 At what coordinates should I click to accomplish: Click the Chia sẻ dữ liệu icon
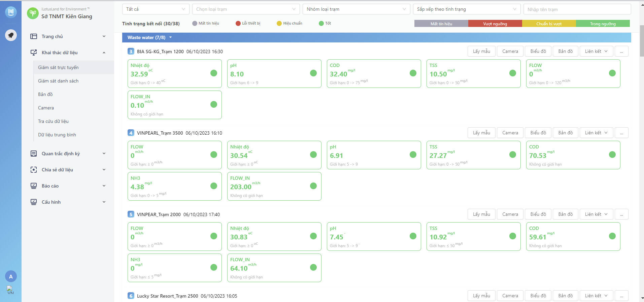[34, 170]
